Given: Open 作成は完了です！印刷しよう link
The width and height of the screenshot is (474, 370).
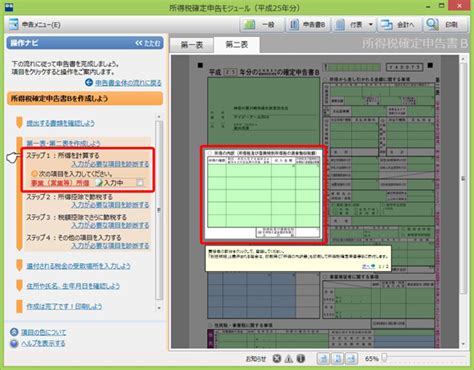Looking at the screenshot, I should (x=64, y=306).
